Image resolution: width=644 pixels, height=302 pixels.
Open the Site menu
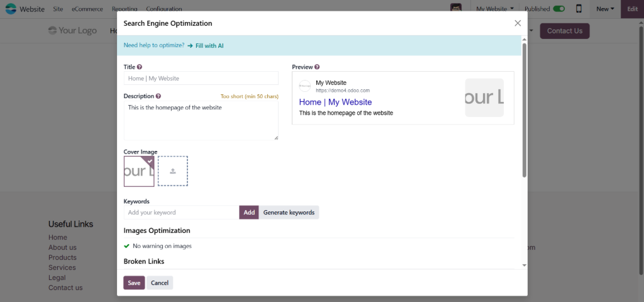coord(58,9)
